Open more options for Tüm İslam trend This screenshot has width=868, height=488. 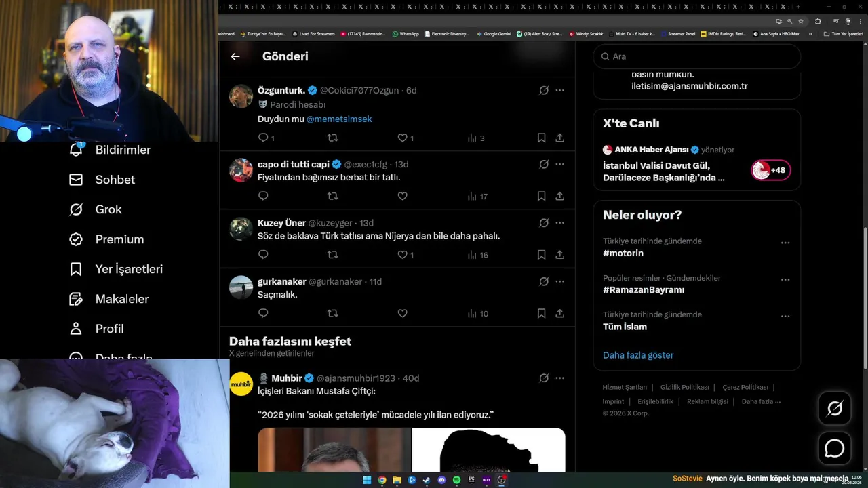[x=785, y=316]
